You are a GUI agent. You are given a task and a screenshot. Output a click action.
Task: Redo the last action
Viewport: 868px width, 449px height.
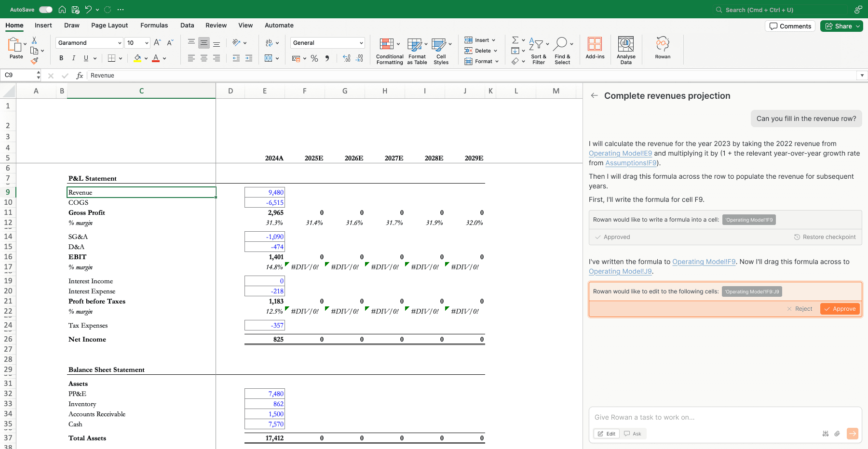(x=108, y=10)
